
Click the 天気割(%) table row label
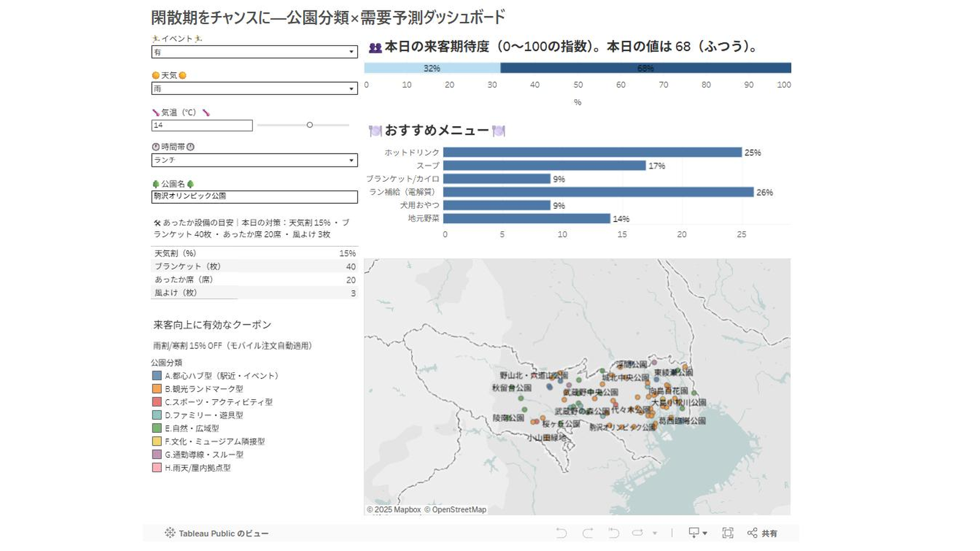[x=175, y=253]
